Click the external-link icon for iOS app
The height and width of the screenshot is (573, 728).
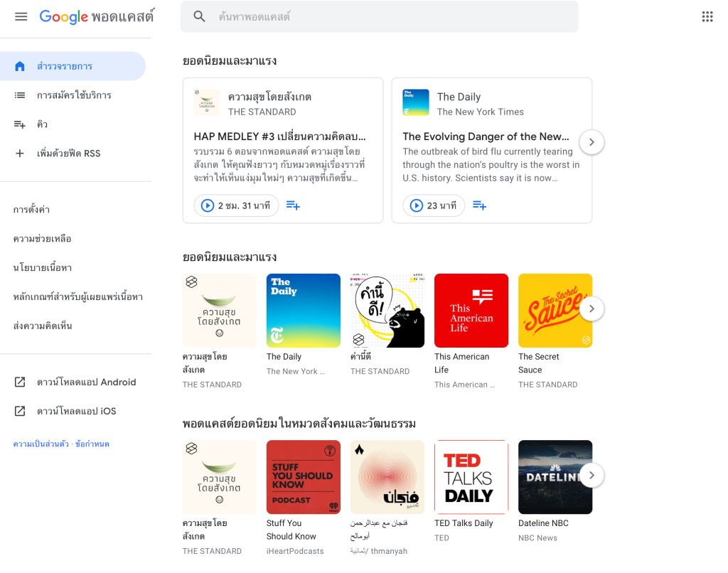point(20,412)
